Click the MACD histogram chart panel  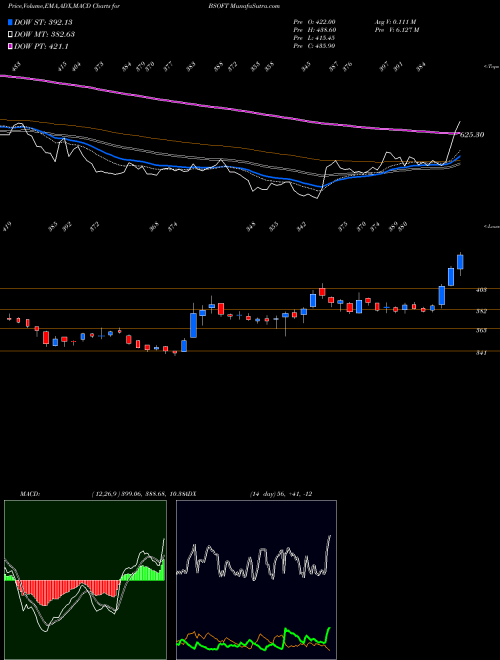point(85,580)
